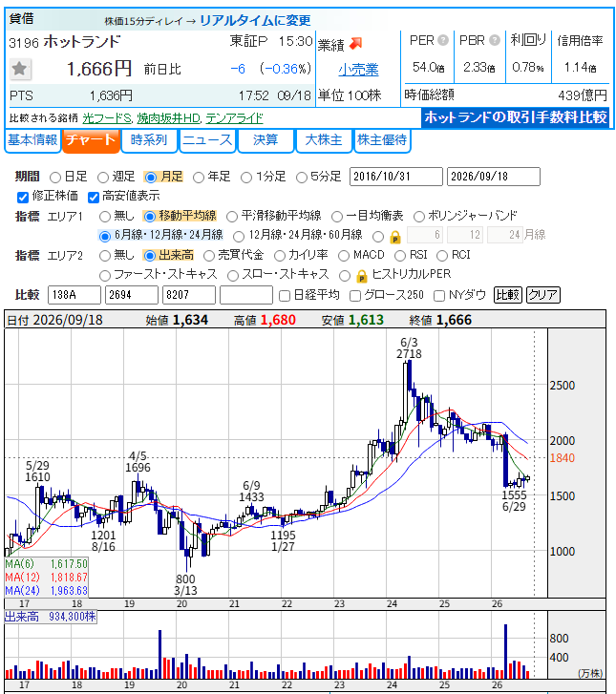
Task: Choose the ボリンジャーバンド indicator option
Action: pos(418,217)
